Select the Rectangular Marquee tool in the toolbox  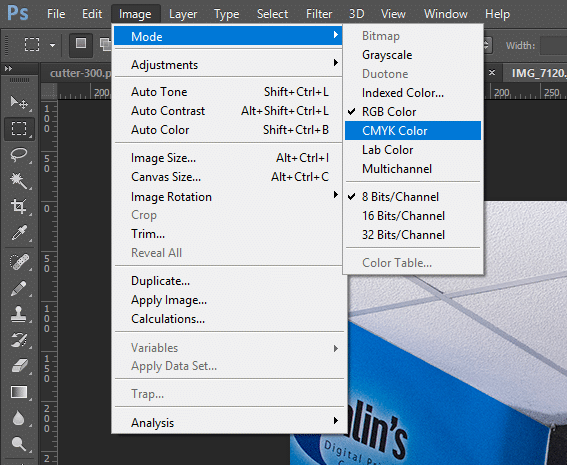[19, 129]
